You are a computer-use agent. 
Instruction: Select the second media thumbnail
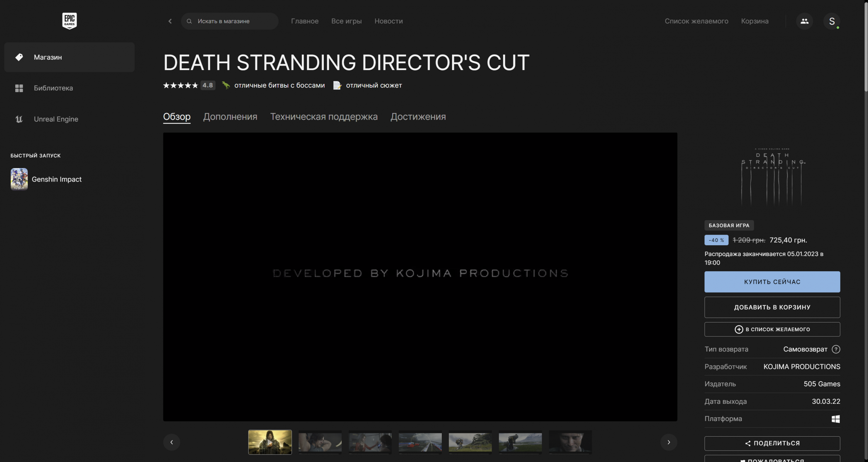(x=320, y=442)
